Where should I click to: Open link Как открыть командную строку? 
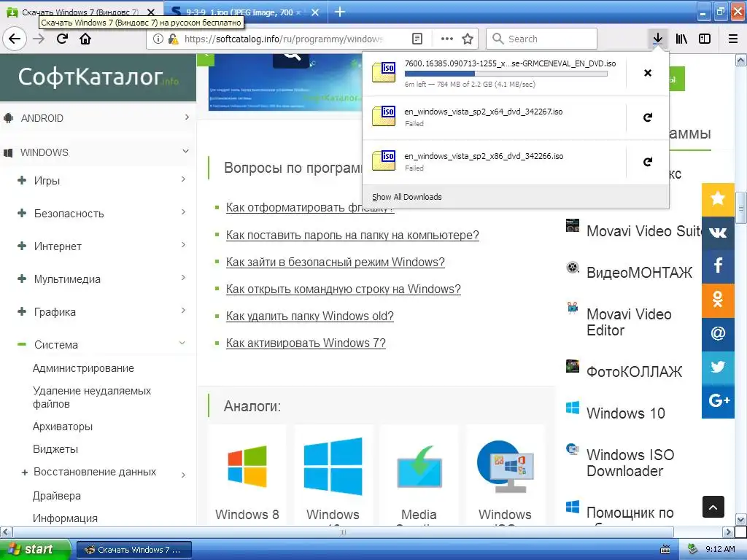(x=344, y=289)
